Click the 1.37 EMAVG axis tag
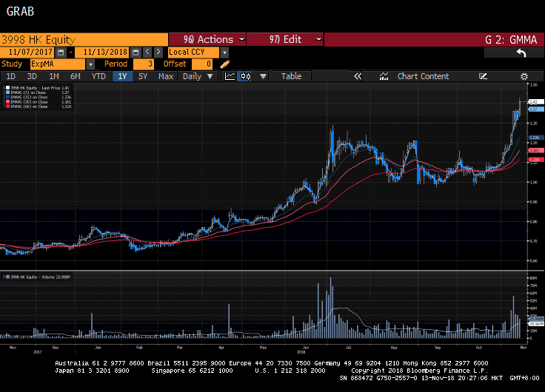The width and height of the screenshot is (545, 392). 535,109
